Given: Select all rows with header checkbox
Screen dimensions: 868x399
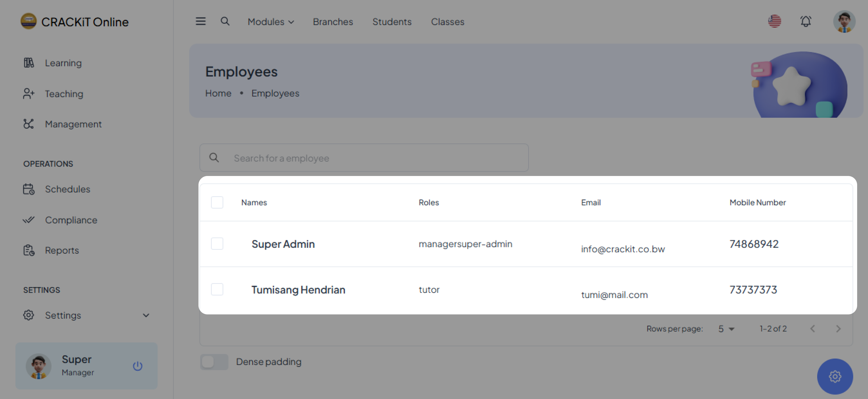Looking at the screenshot, I should pyautogui.click(x=217, y=202).
